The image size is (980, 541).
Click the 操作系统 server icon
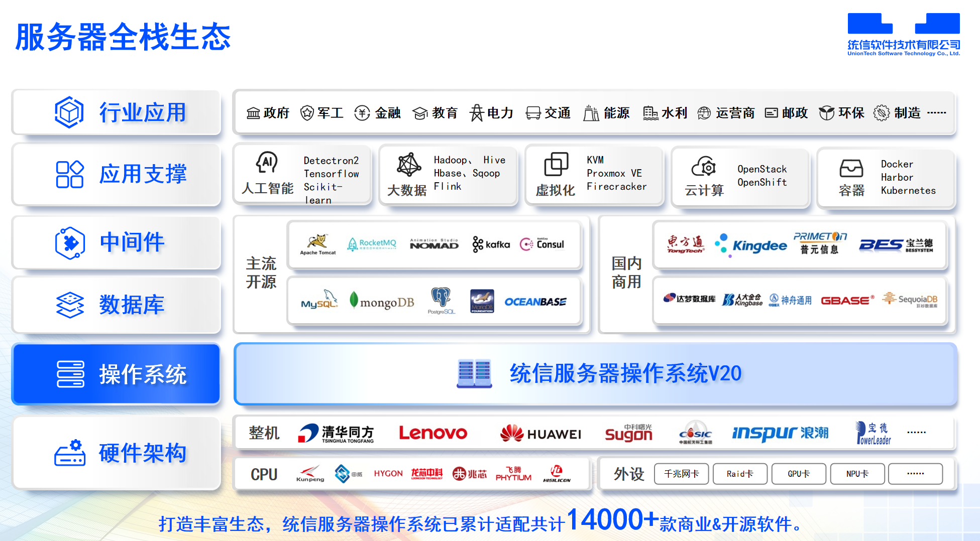click(x=70, y=374)
